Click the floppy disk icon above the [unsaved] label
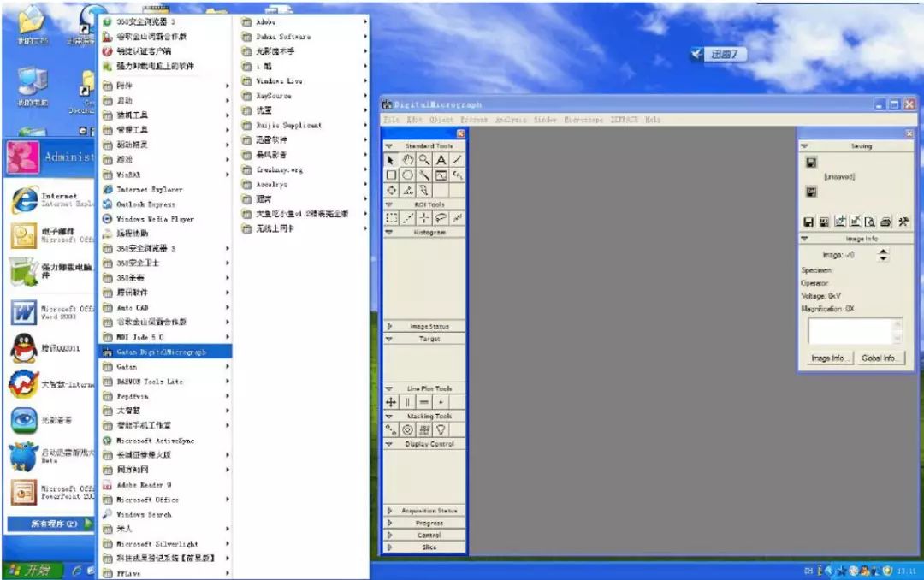This screenshot has height=580, width=924. [x=811, y=162]
